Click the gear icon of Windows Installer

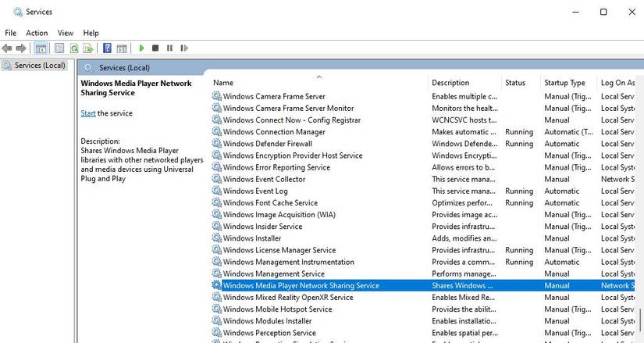click(216, 238)
